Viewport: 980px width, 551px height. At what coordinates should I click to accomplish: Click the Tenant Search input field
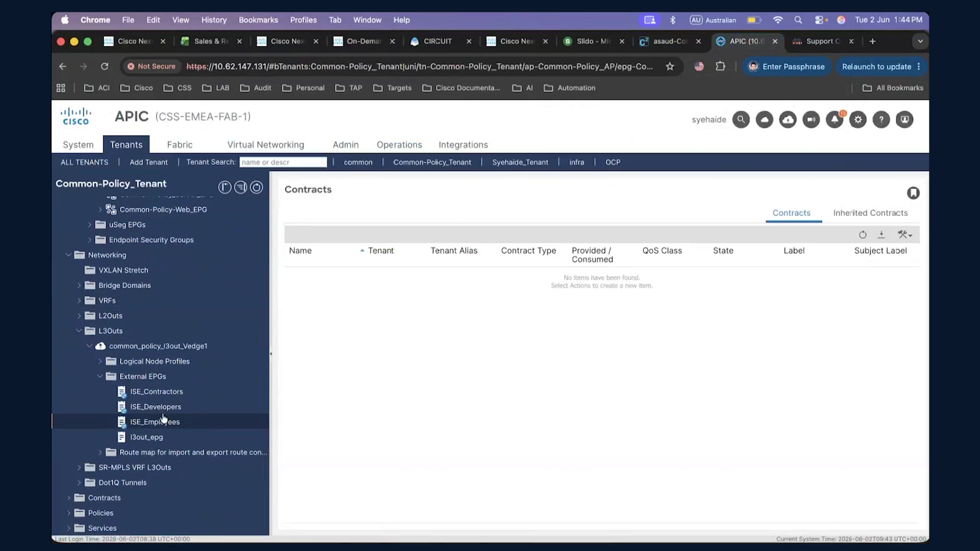coord(283,162)
